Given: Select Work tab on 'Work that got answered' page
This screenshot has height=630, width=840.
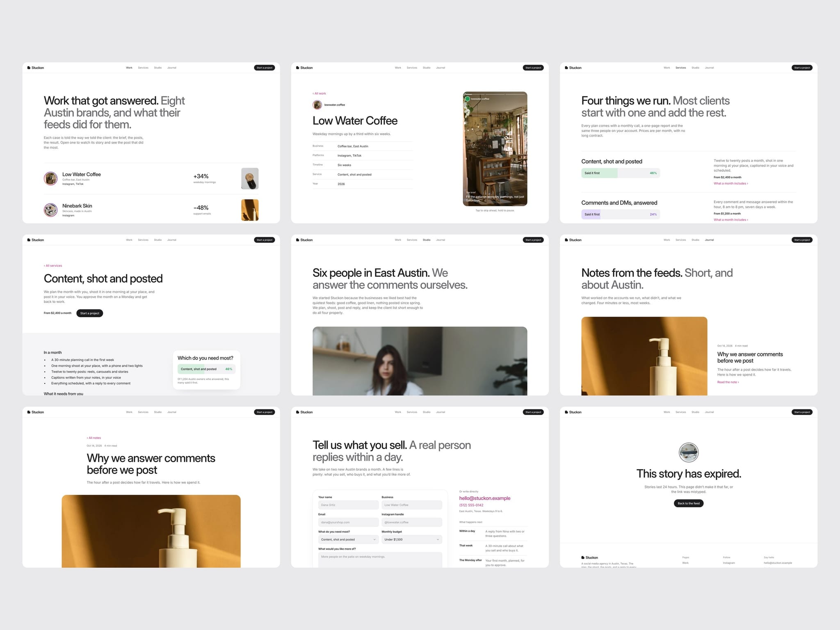Looking at the screenshot, I should [x=129, y=68].
